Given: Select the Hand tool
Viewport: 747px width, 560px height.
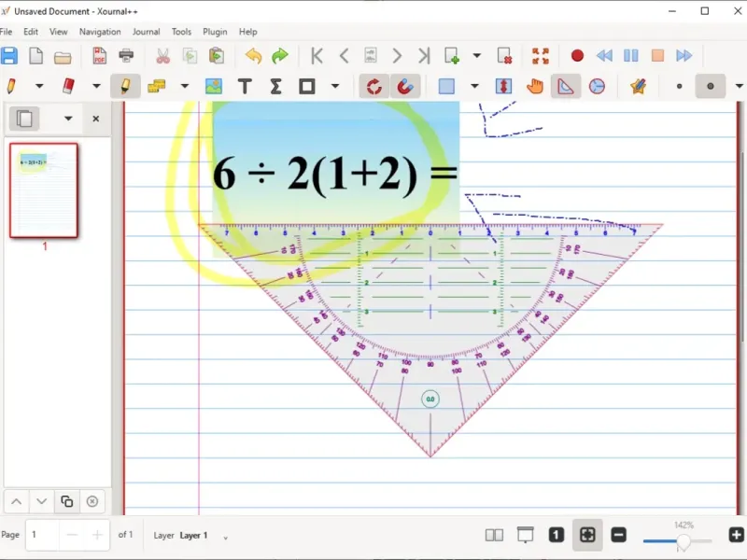Looking at the screenshot, I should coord(535,86).
